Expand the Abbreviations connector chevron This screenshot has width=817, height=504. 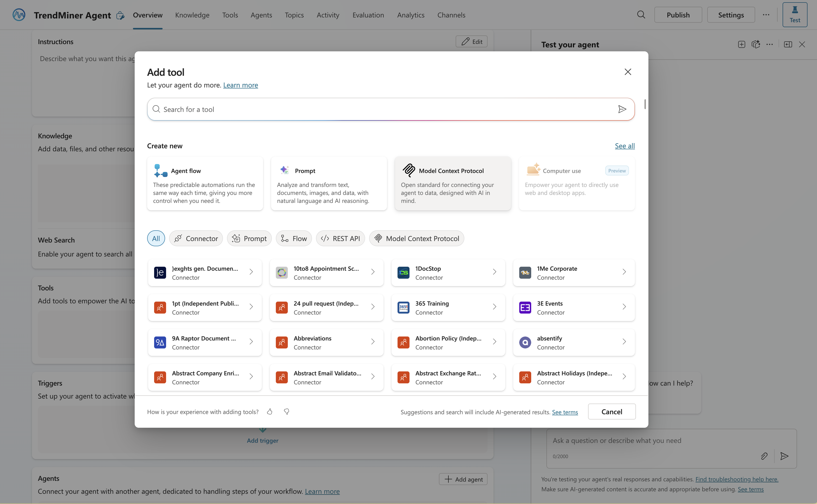tap(373, 342)
